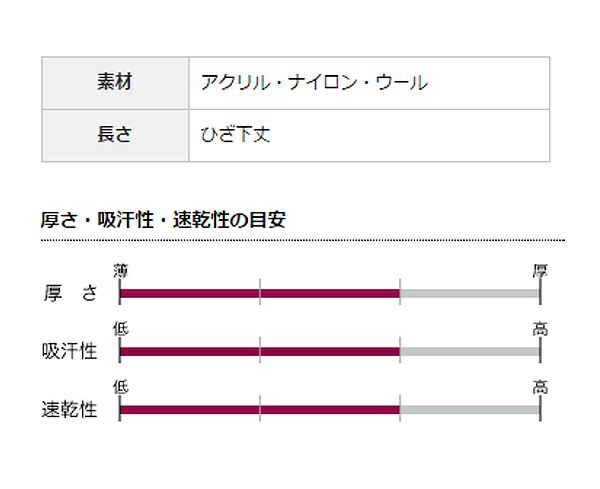Select the ひざ下丈 length value
This screenshot has height=489, width=600.
tap(236, 135)
